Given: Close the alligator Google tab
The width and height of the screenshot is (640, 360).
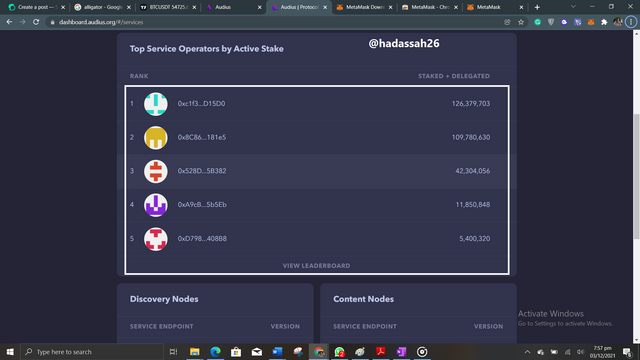Looking at the screenshot, I should 129,7.
